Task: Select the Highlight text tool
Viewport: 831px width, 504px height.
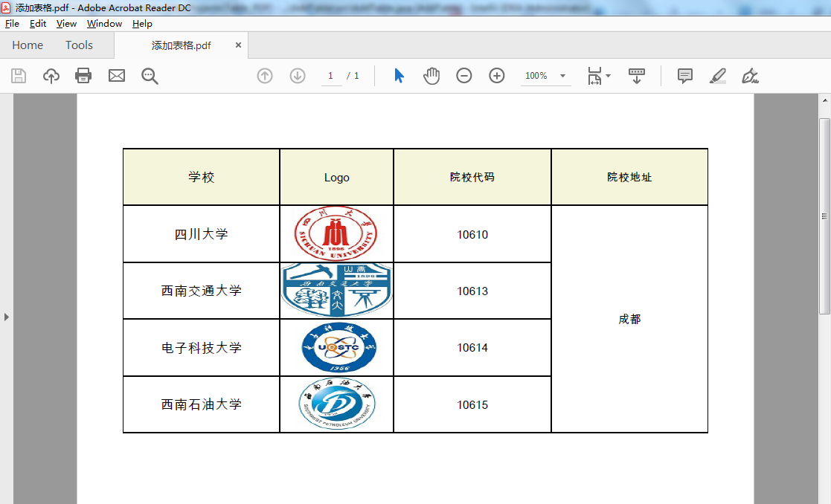Action: (x=718, y=76)
